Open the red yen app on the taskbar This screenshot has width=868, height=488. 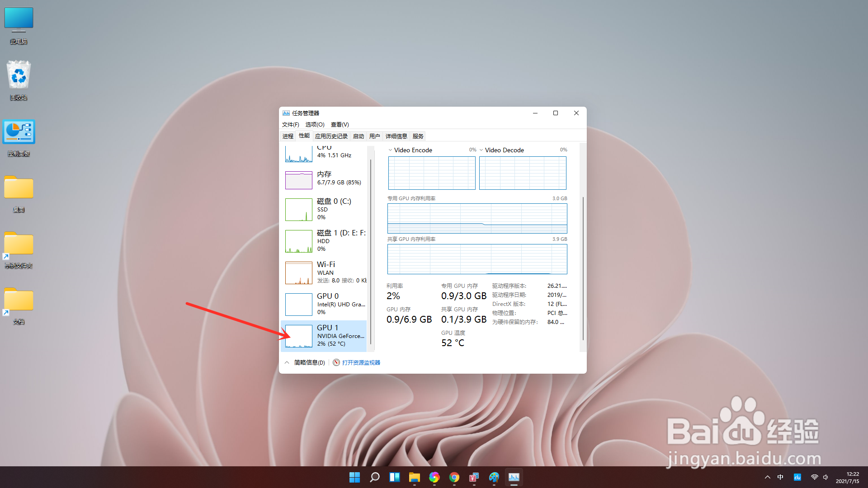click(474, 477)
